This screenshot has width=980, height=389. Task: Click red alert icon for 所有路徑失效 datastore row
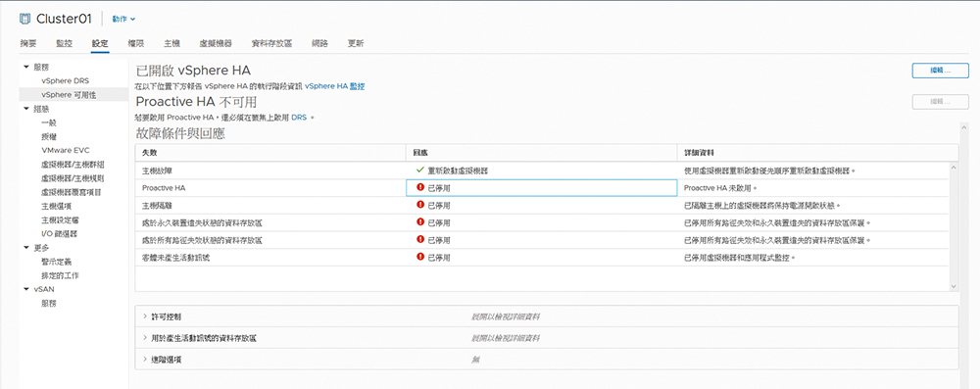pos(420,240)
